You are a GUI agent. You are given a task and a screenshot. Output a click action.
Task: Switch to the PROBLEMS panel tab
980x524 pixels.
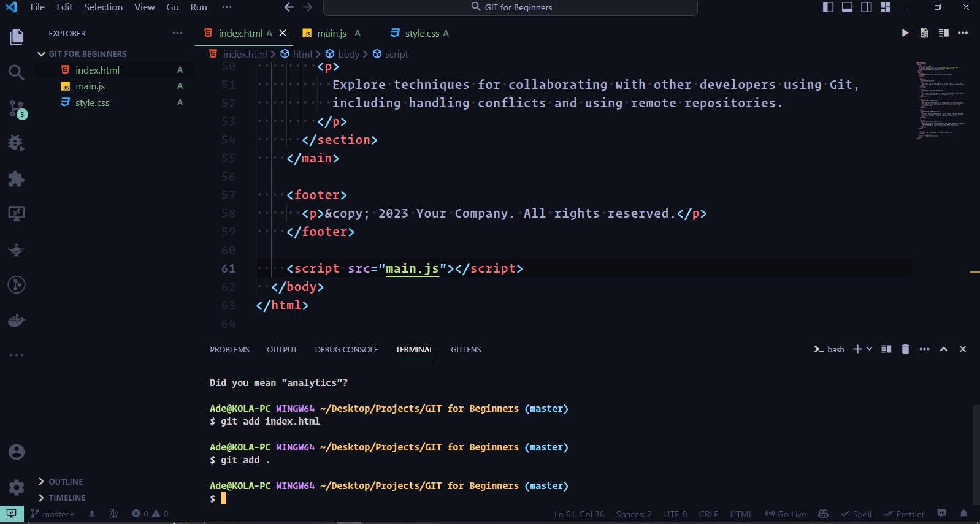click(x=229, y=349)
